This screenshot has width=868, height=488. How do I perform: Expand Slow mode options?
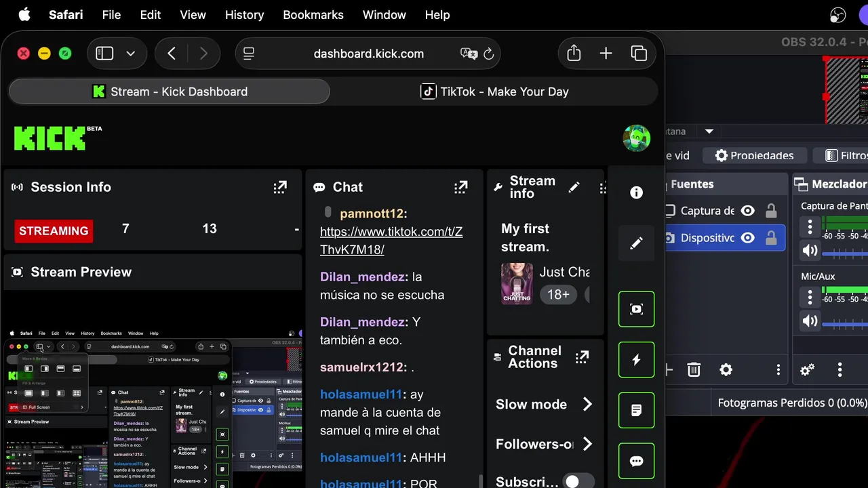587,404
